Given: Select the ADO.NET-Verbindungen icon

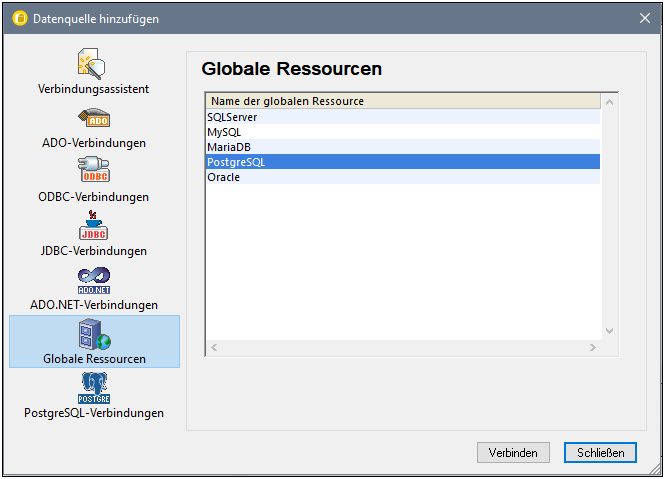Looking at the screenshot, I should point(94,280).
